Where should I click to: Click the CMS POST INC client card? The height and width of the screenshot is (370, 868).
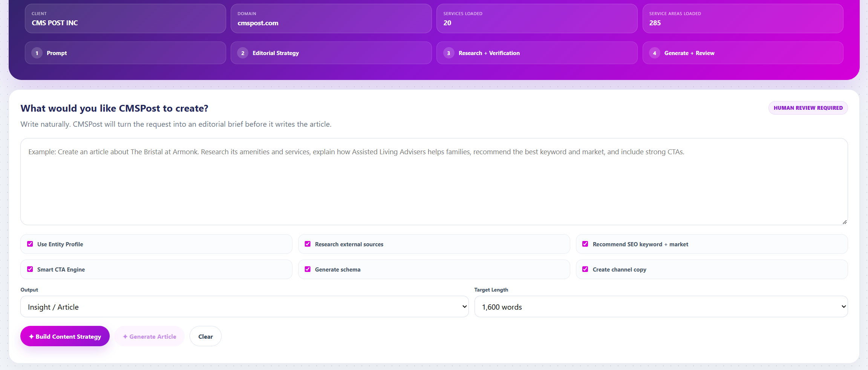click(x=125, y=18)
